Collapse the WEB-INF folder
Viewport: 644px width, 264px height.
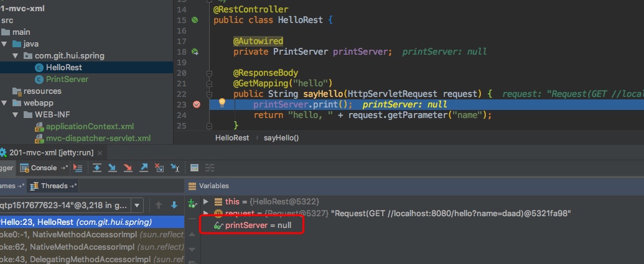click(x=15, y=115)
